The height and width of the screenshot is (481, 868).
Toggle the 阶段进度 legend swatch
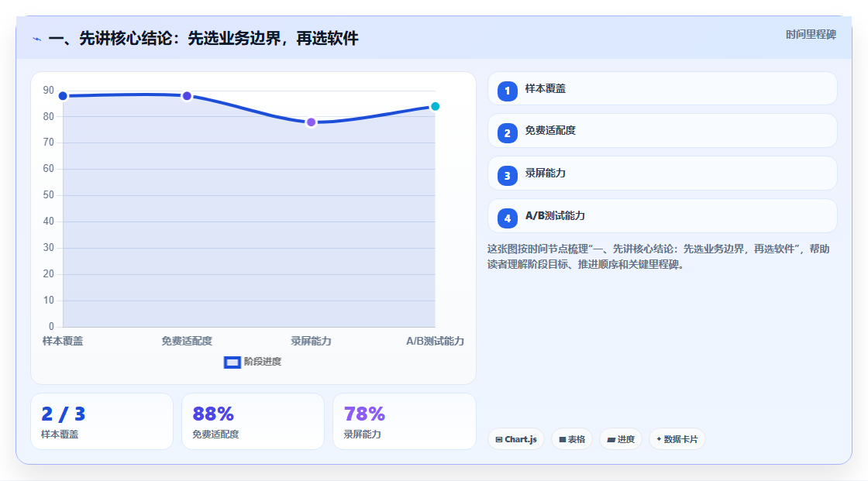click(x=232, y=362)
